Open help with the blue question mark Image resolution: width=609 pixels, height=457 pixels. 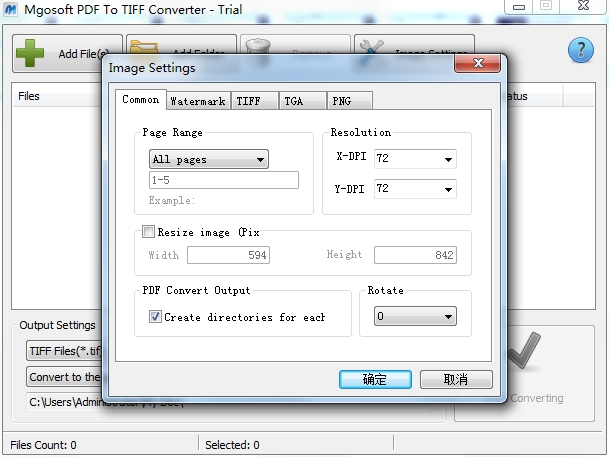coord(581,50)
